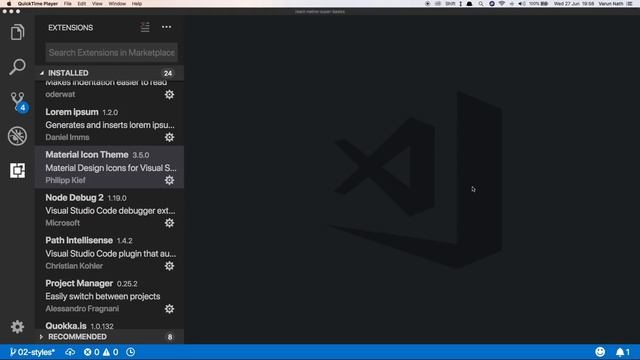This screenshot has height=360, width=640.
Task: Select the Extensions view icon
Action: [x=17, y=170]
